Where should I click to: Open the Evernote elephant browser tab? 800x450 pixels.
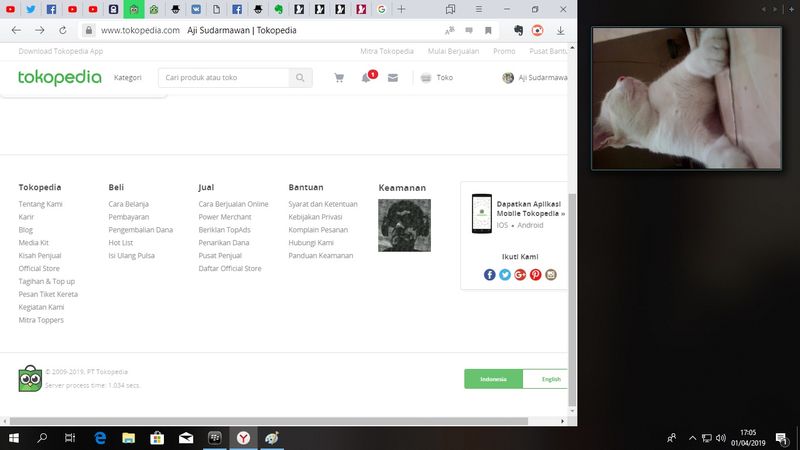click(x=278, y=9)
